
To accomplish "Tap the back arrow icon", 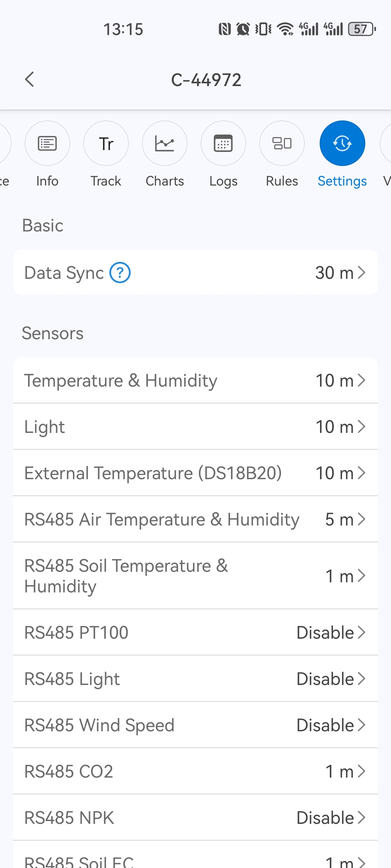I will (30, 80).
